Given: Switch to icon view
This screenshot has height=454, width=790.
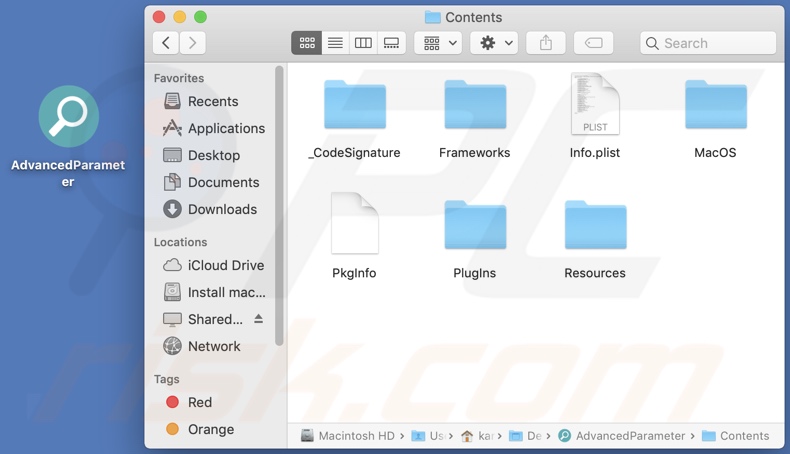Looking at the screenshot, I should (x=306, y=43).
